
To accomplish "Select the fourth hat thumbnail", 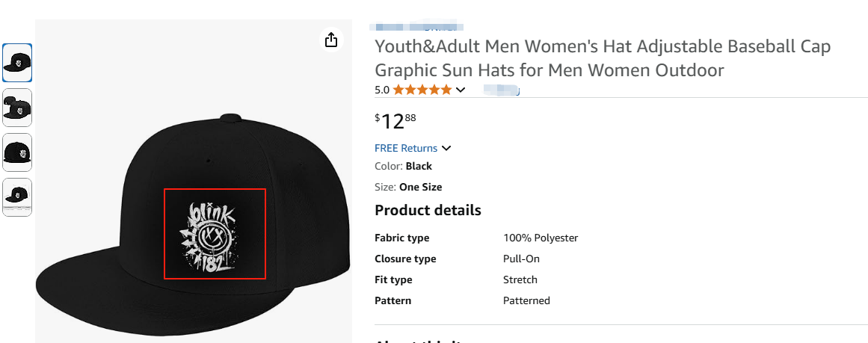I will 17,197.
